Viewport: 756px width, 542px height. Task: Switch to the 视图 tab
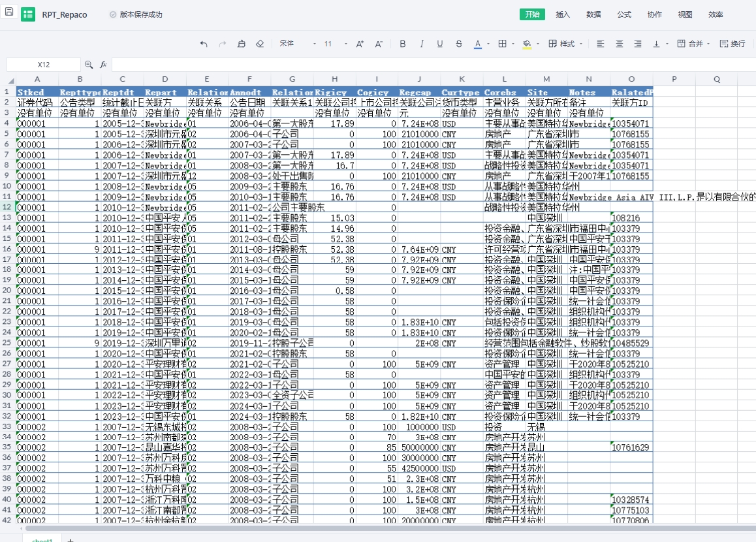pyautogui.click(x=685, y=14)
